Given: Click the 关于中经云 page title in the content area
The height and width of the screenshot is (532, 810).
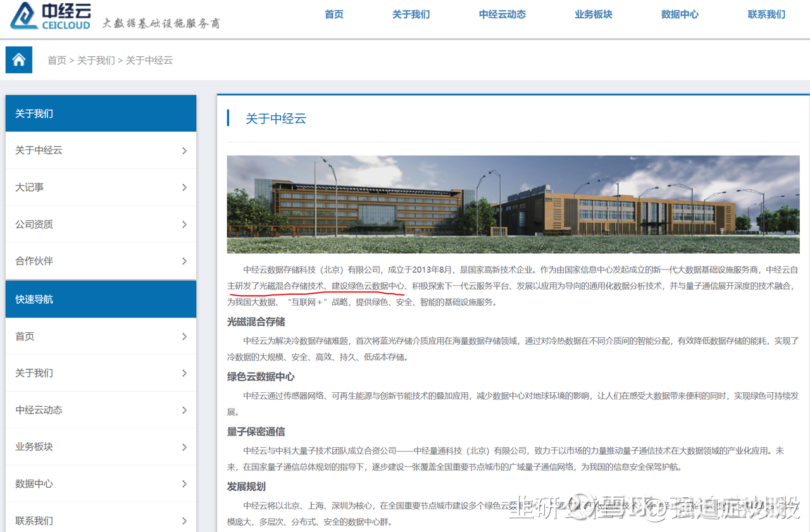Looking at the screenshot, I should point(276,119).
